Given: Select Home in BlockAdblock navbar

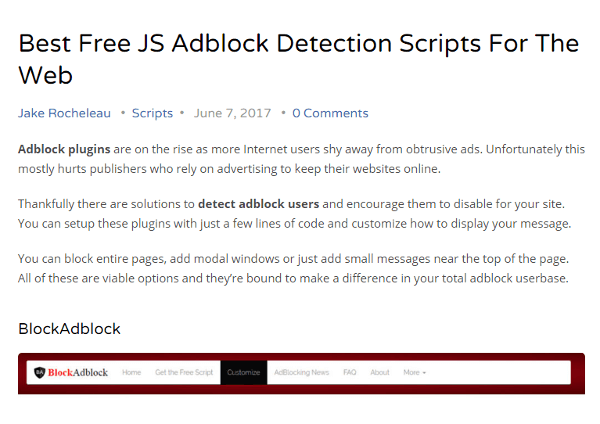Looking at the screenshot, I should [131, 372].
